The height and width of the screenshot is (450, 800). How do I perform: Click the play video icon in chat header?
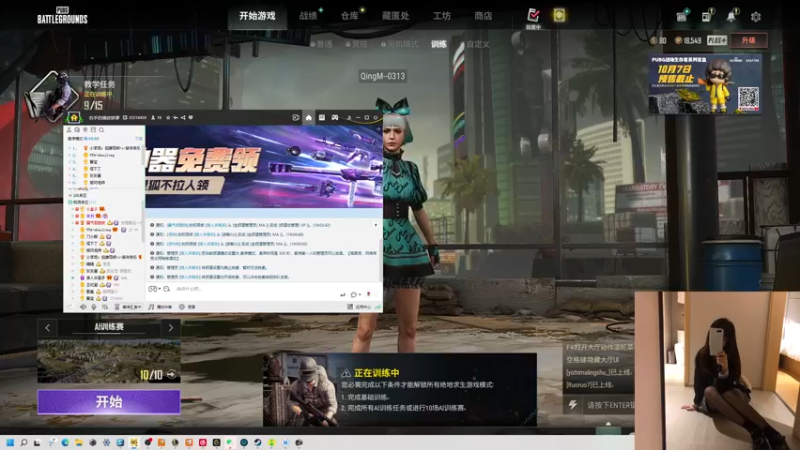(295, 117)
